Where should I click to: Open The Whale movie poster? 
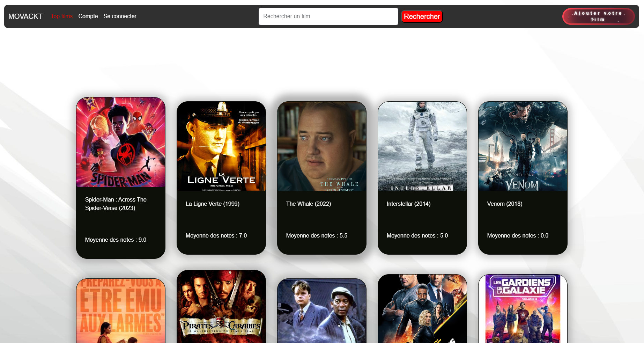(x=322, y=146)
